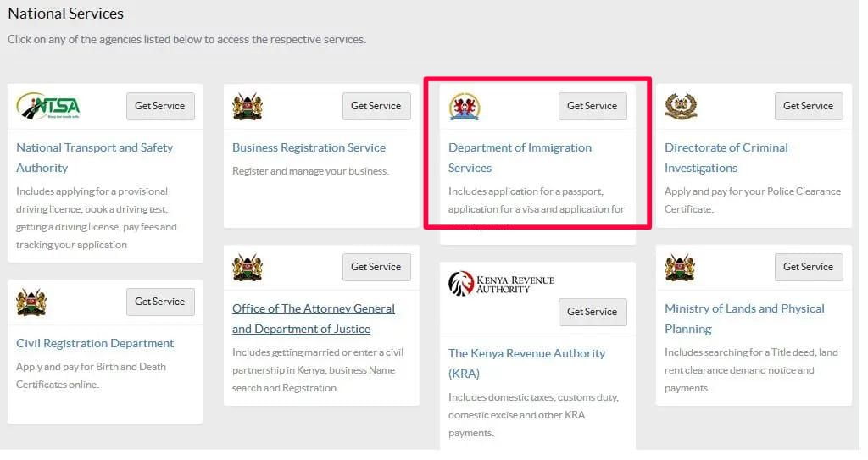
Task: Click 'Apply and pay for your Police Clearance' text
Action: 753,200
